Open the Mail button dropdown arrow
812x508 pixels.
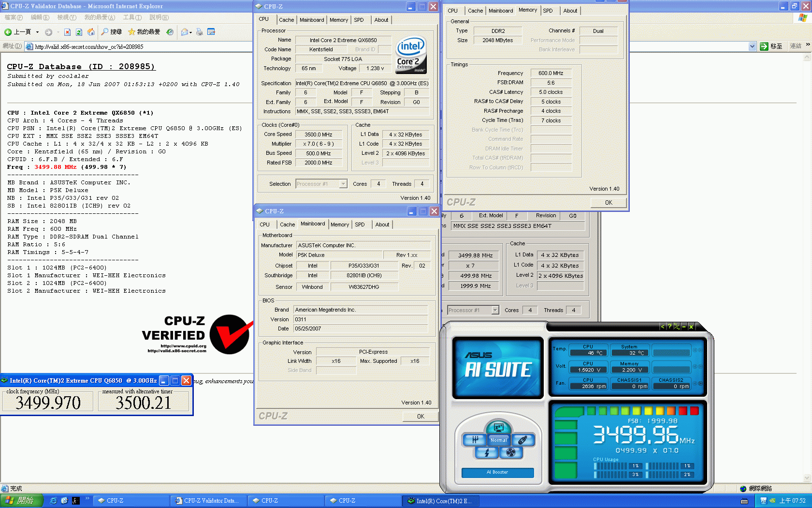tap(190, 32)
